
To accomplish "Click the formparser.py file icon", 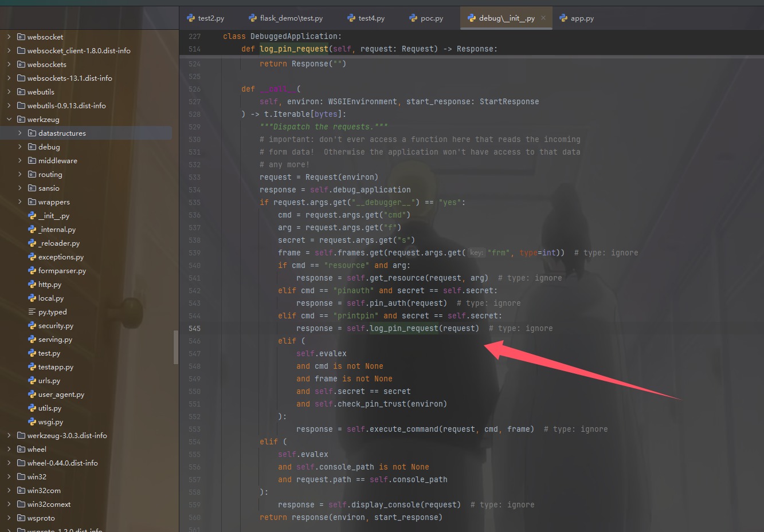I will point(32,271).
